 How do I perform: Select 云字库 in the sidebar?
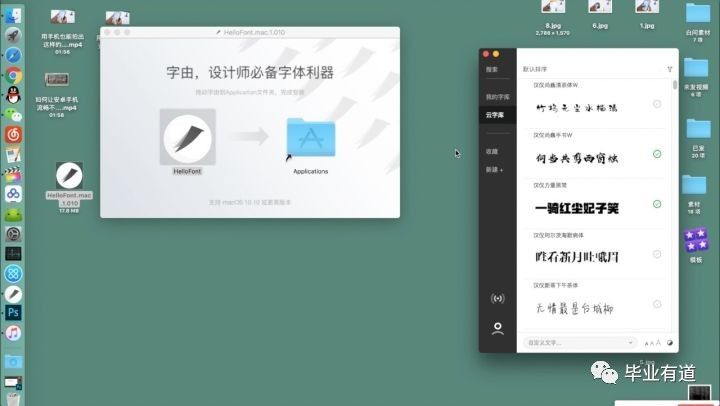pyautogui.click(x=497, y=115)
